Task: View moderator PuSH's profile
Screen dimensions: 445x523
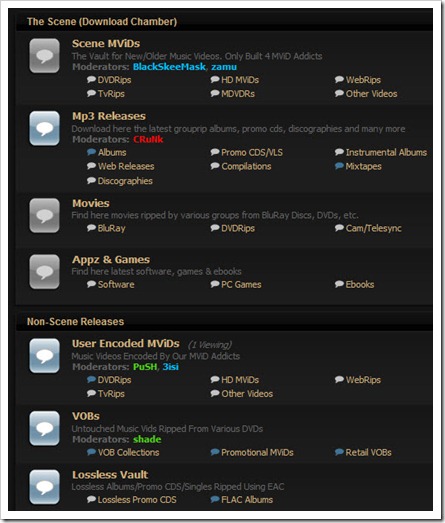Action: pos(145,367)
